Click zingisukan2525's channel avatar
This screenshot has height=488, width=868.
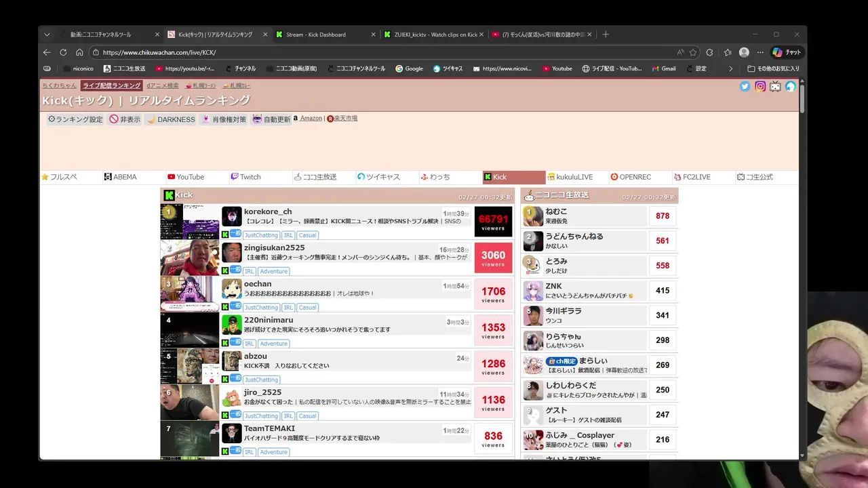(x=232, y=253)
